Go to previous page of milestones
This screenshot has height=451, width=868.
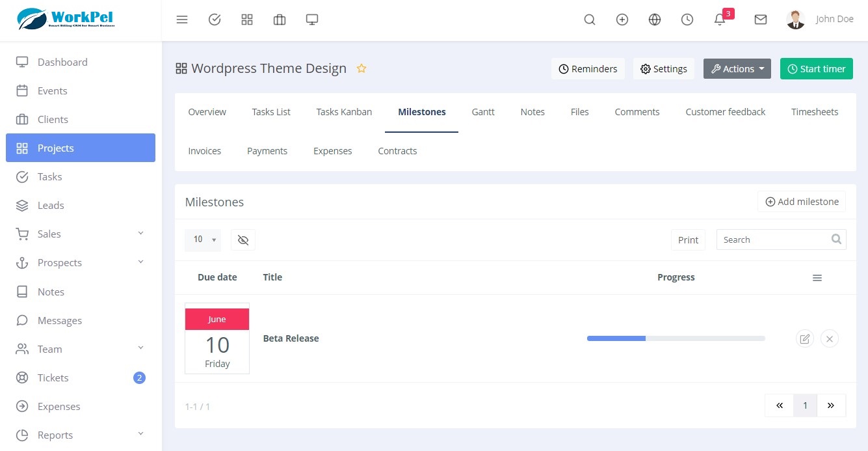point(780,405)
